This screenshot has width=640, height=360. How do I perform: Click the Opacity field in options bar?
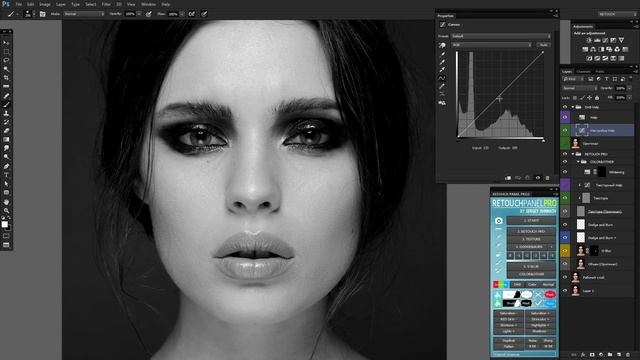click(130, 14)
